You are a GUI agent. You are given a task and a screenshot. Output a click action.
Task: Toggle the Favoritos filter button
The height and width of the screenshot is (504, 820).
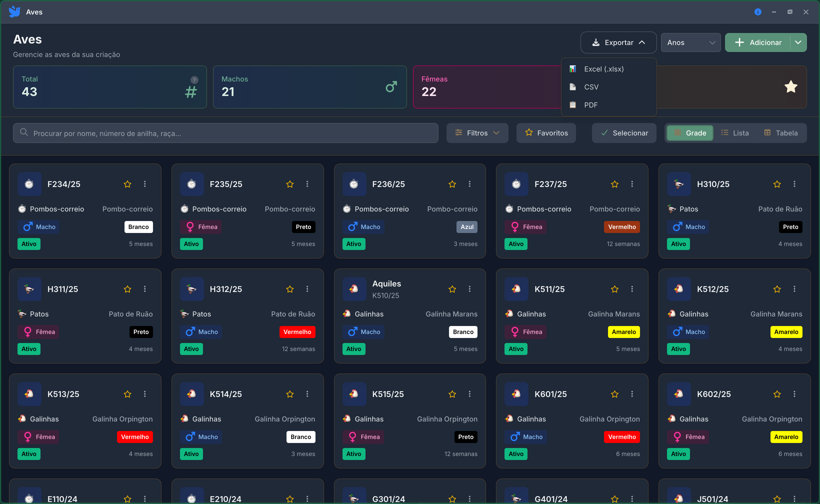pyautogui.click(x=546, y=133)
